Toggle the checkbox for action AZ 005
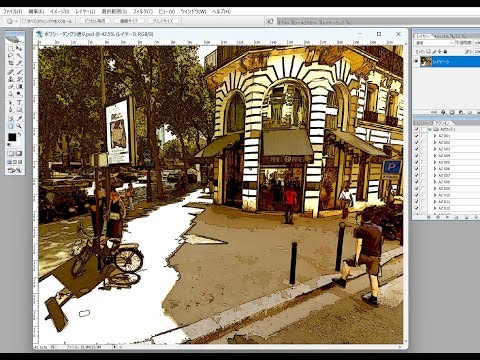The width and height of the screenshot is (480, 360). [x=416, y=162]
